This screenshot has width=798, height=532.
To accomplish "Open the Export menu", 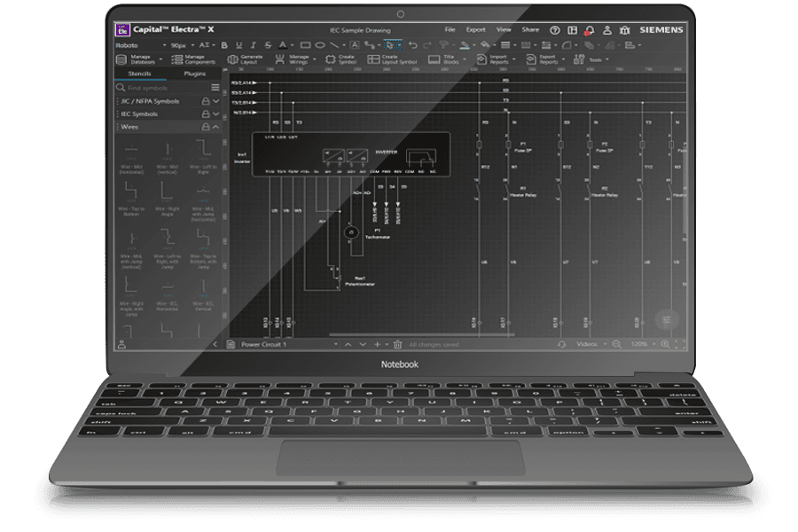I will [476, 30].
